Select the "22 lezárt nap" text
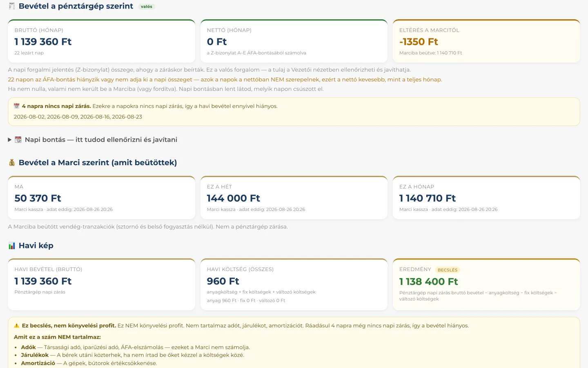588x368 pixels. coord(29,53)
